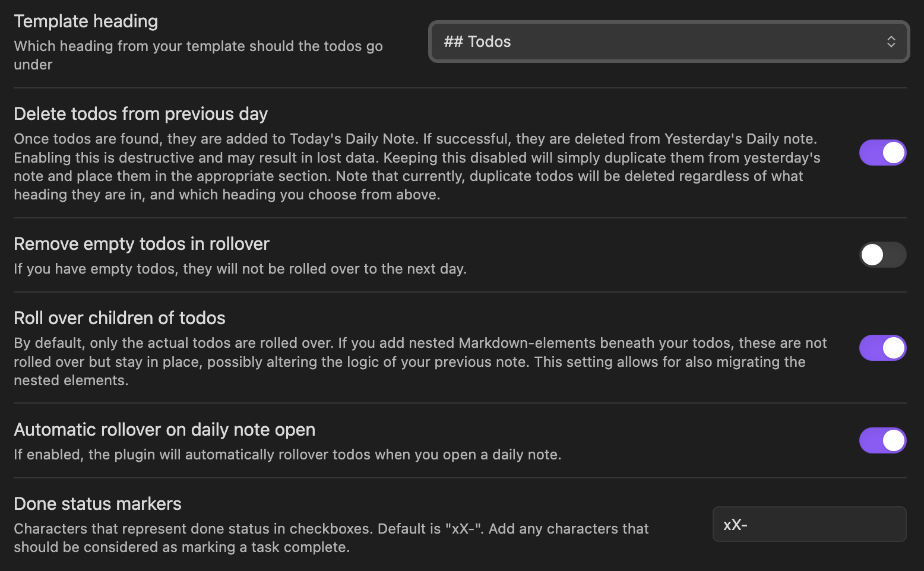
Task: Click the "Done status markers" title
Action: pos(97,504)
